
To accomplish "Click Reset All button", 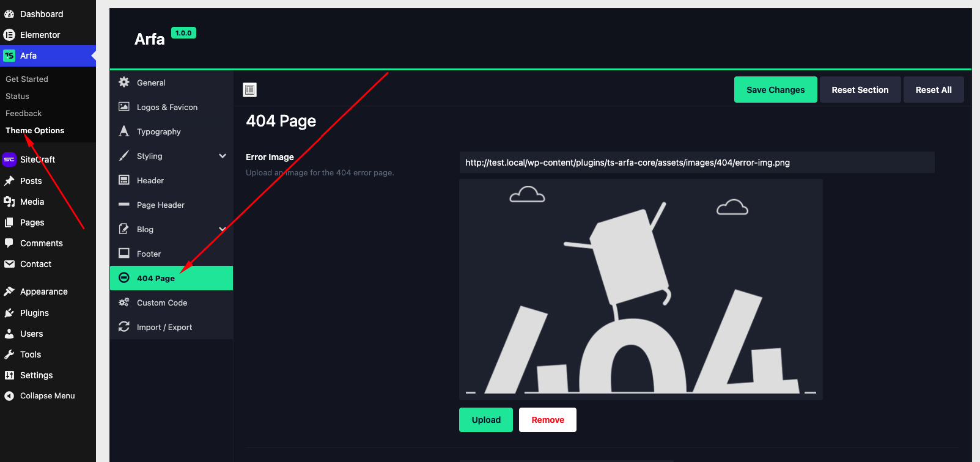I will pyautogui.click(x=934, y=90).
